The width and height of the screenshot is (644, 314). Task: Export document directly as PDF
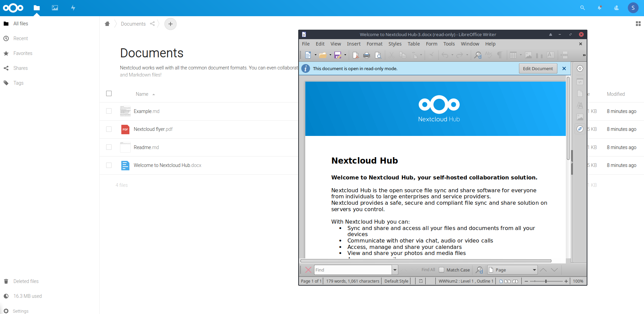356,55
